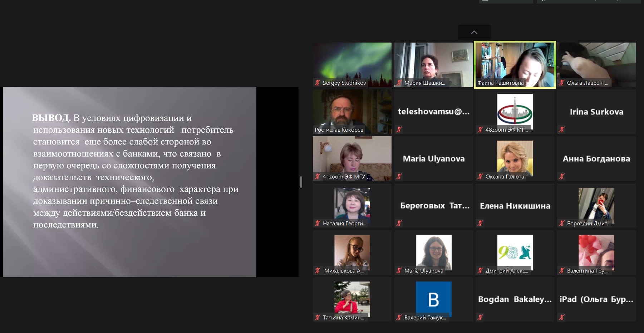Select the 41zoom ЭФ МГУ video tile
Image resolution: width=644 pixels, height=333 pixels.
tap(352, 158)
